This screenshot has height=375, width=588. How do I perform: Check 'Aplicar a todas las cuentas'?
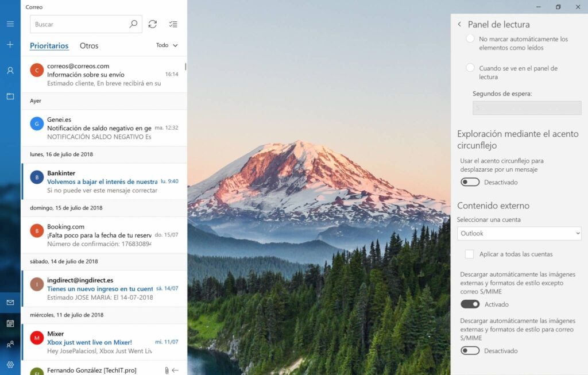[470, 254]
